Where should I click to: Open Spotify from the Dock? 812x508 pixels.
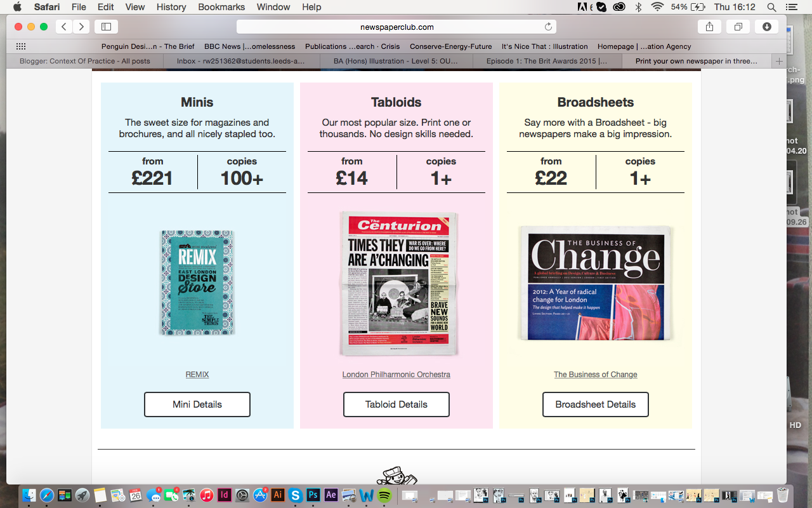coord(384,495)
